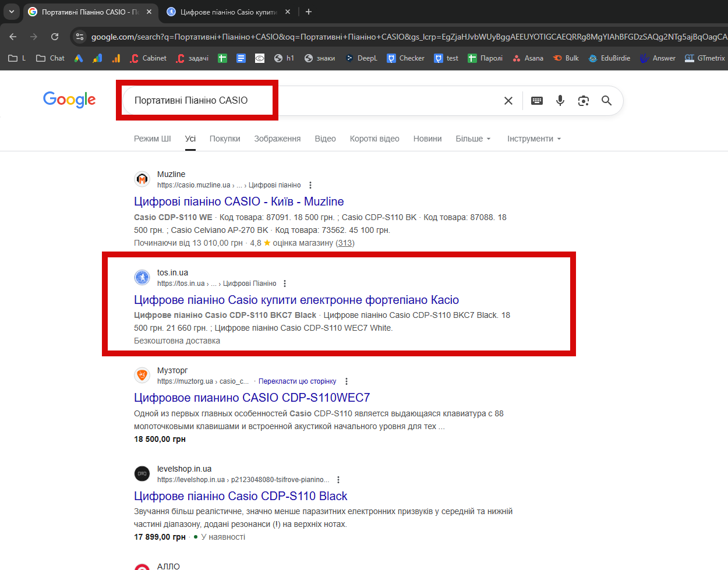
Task: Open Цифрові піаніно CASIO - Київ - Muzline link
Action: point(239,201)
